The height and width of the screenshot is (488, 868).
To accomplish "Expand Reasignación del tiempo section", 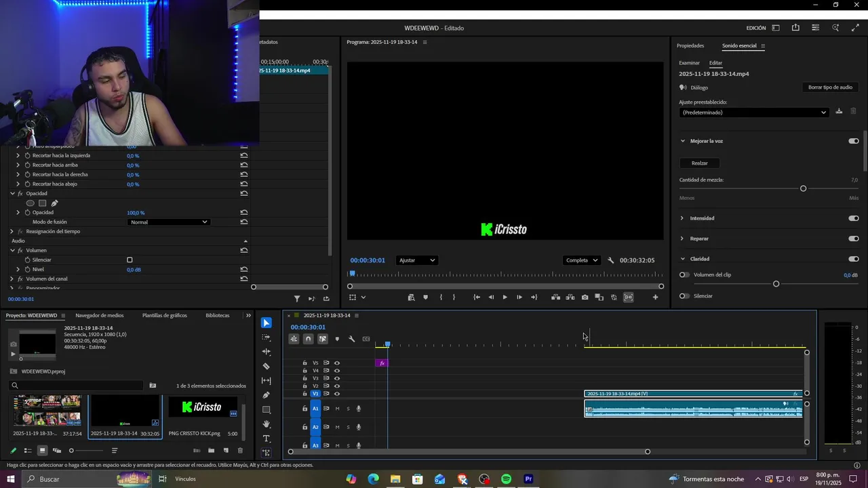I will click(x=12, y=231).
